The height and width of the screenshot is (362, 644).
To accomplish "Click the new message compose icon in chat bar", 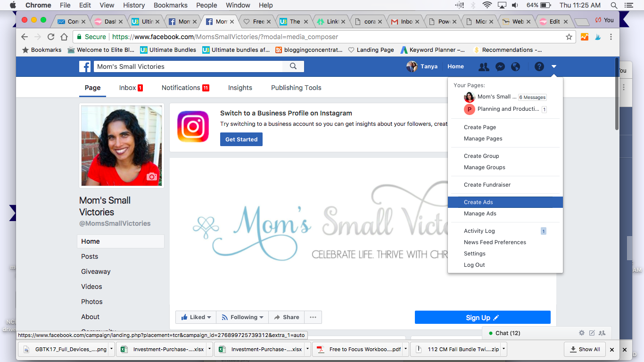I will point(592,333).
